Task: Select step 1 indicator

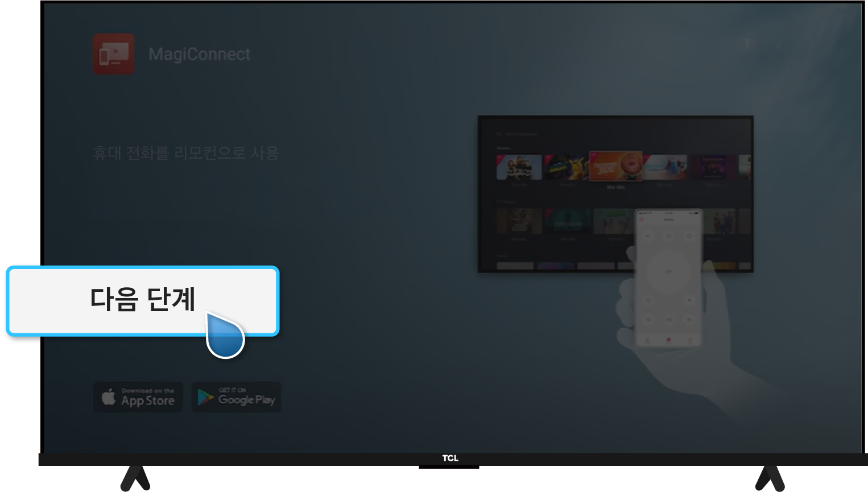Action: pos(747,43)
